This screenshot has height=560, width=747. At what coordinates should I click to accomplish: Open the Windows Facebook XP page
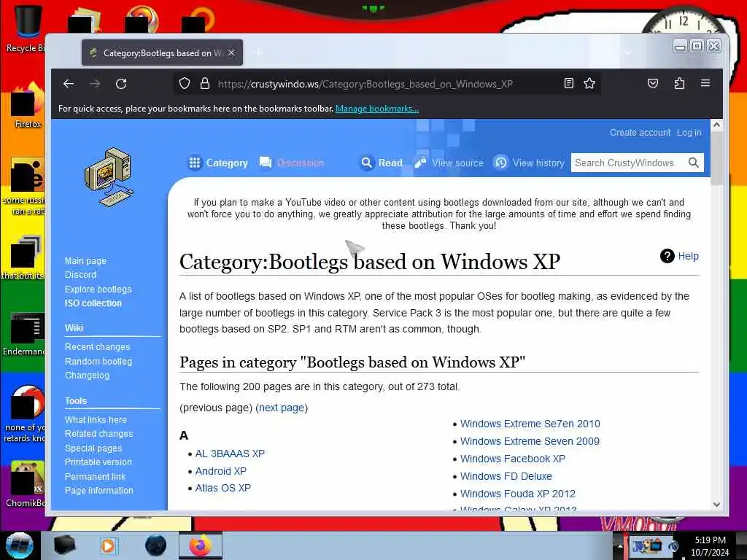513,459
